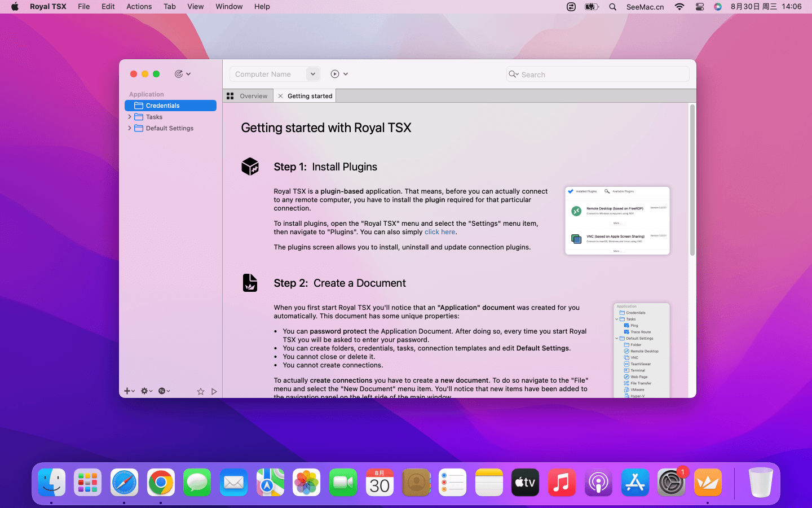Click the triangle play icon in sidebar footer
The height and width of the screenshot is (508, 812).
[x=214, y=391]
